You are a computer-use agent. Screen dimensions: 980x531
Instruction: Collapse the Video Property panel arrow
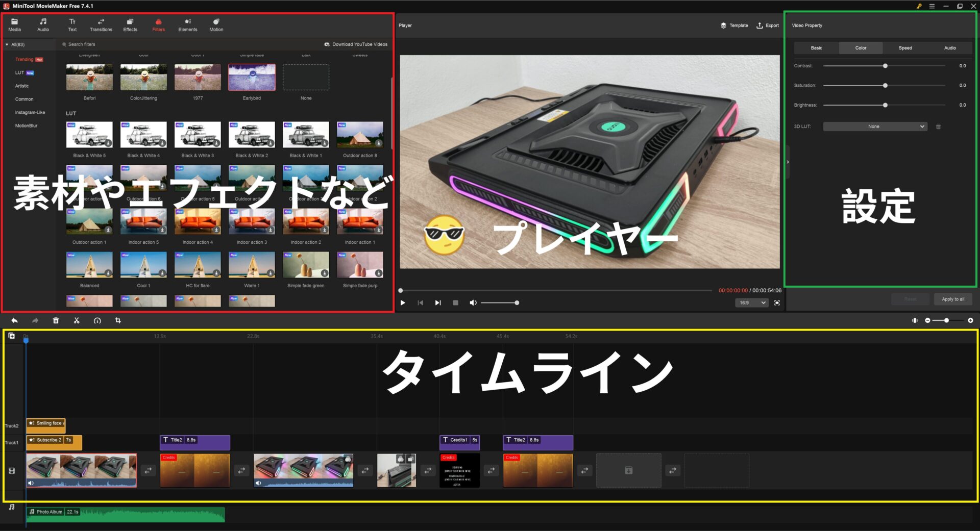coord(788,162)
